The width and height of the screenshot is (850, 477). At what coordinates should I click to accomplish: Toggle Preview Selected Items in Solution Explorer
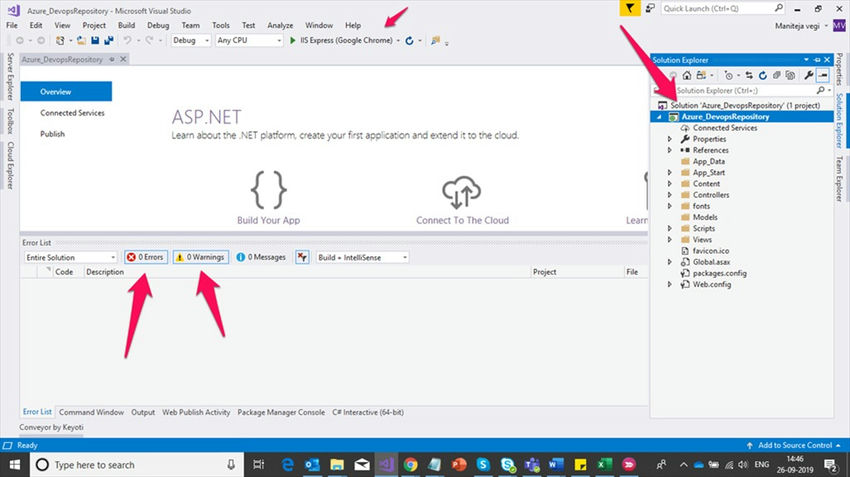[823, 75]
